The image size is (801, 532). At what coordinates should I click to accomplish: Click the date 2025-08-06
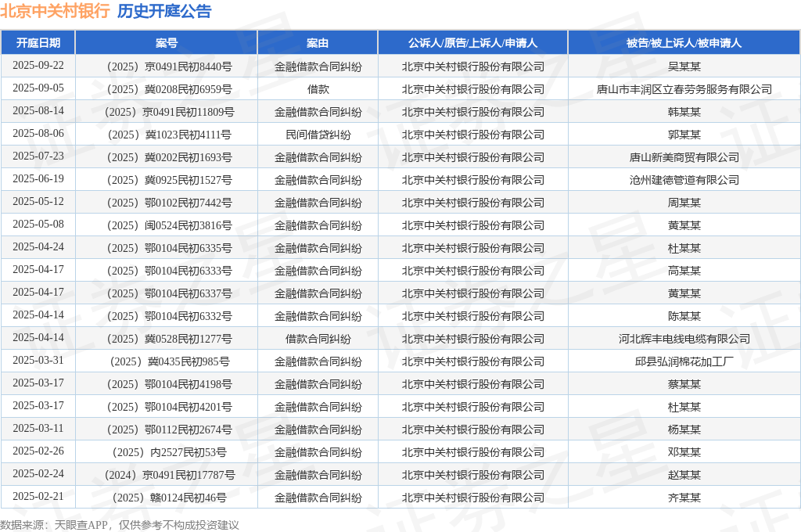38,133
